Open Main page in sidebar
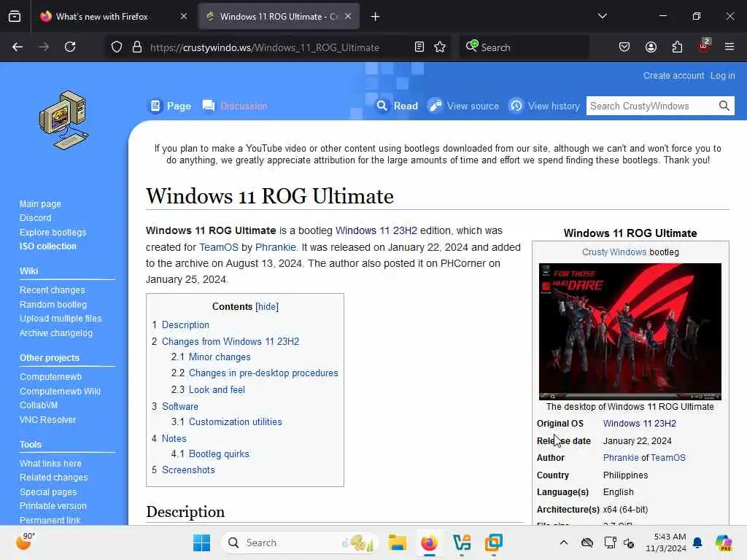The width and height of the screenshot is (747, 560). [40, 204]
